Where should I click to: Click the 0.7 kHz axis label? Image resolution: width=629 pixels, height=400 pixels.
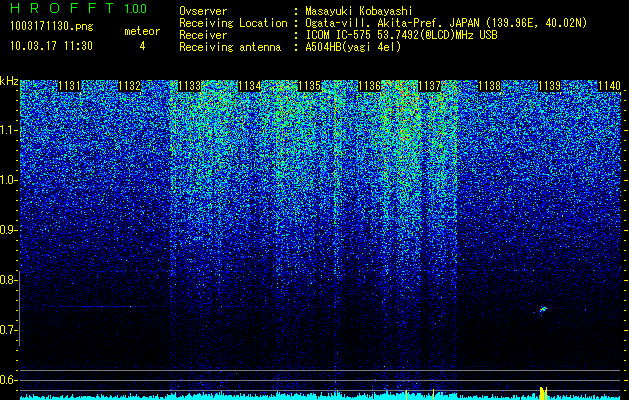pyautogui.click(x=9, y=330)
